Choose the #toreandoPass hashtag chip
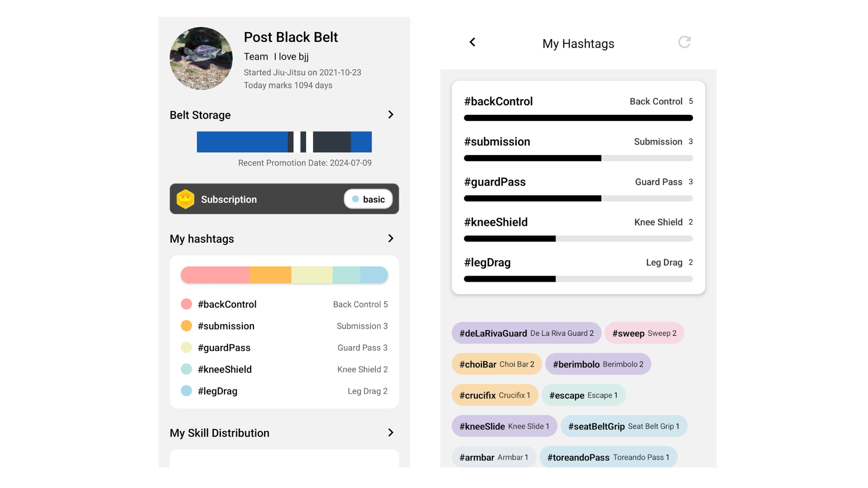The width and height of the screenshot is (868, 488). [x=608, y=457]
